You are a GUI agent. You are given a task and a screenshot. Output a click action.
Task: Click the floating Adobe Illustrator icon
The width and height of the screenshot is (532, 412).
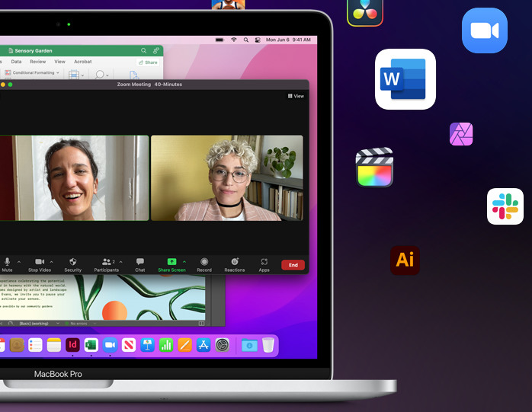click(x=405, y=260)
